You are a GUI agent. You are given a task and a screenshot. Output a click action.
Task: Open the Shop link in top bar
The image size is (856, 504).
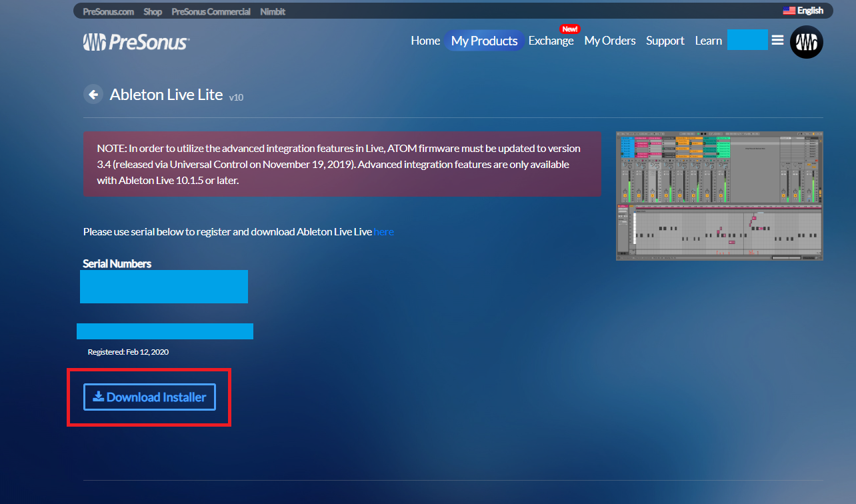click(x=153, y=11)
